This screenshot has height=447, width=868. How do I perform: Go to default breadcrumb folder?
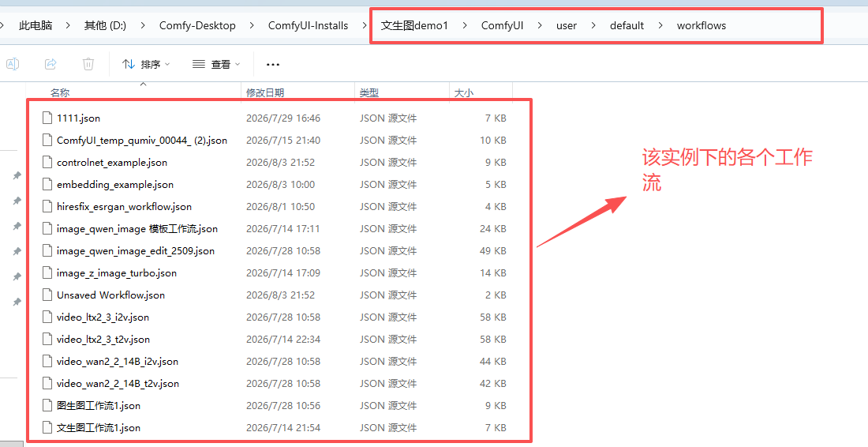click(x=627, y=25)
